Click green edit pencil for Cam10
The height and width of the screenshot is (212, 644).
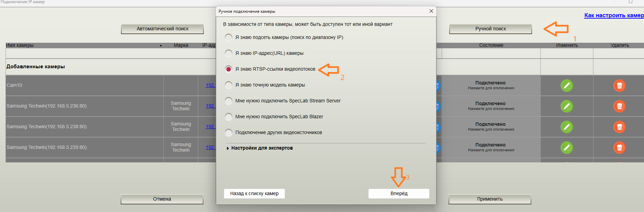566,85
